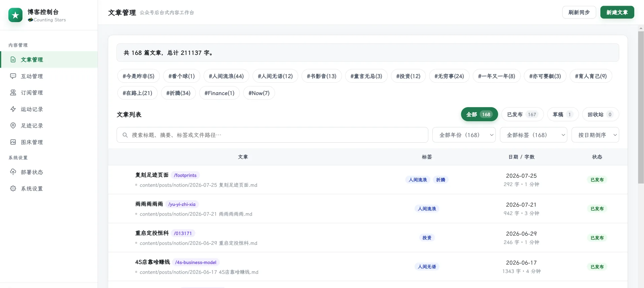Filter by tag #投资(12)
Screen dimensions: 644x288
coord(408,76)
